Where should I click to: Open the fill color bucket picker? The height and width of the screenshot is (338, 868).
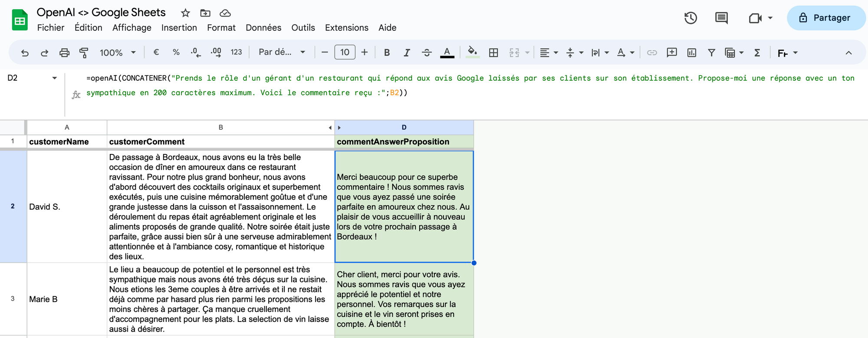[x=472, y=53]
